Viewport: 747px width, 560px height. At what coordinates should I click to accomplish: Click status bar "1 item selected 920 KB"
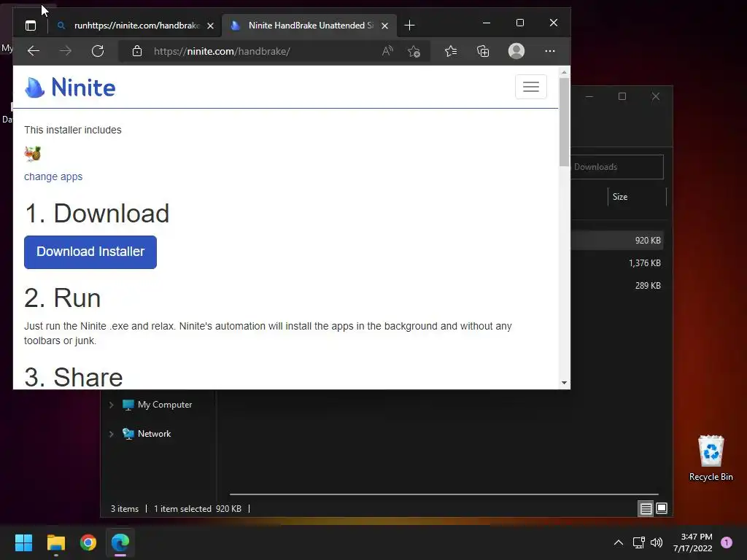point(198,509)
